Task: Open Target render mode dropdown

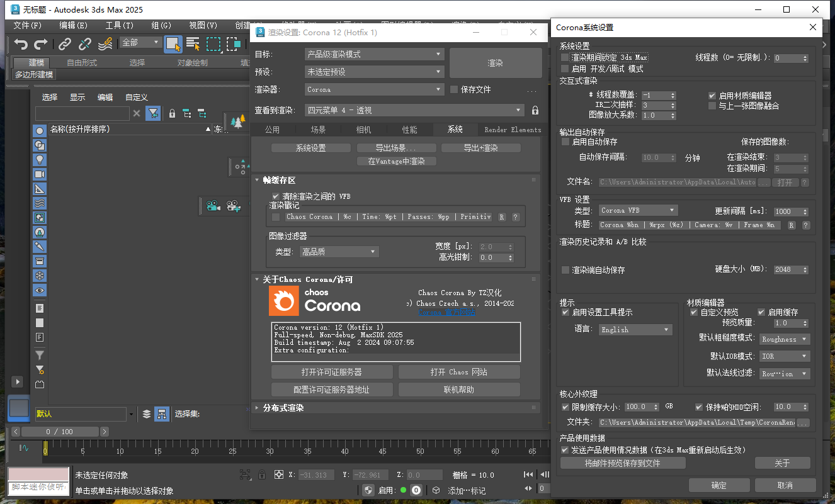Action: pyautogui.click(x=374, y=54)
